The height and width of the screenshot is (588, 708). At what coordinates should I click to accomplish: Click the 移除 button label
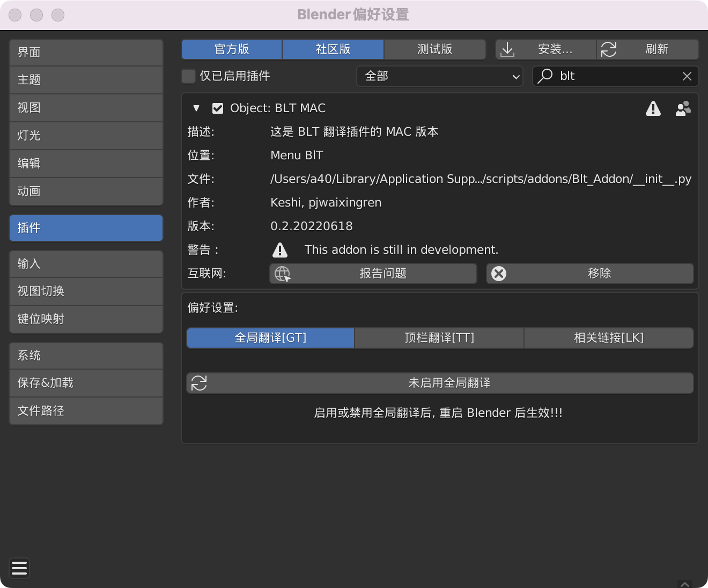[x=600, y=274]
